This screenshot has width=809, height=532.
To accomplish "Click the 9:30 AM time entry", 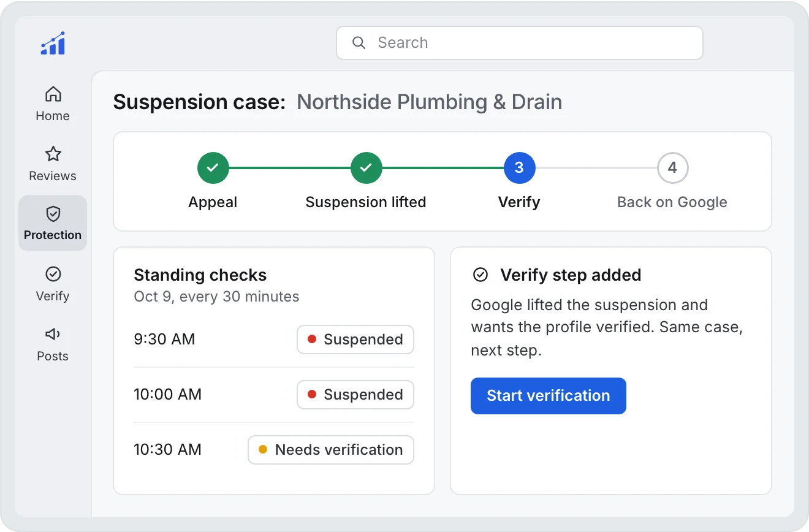I will coord(164,340).
